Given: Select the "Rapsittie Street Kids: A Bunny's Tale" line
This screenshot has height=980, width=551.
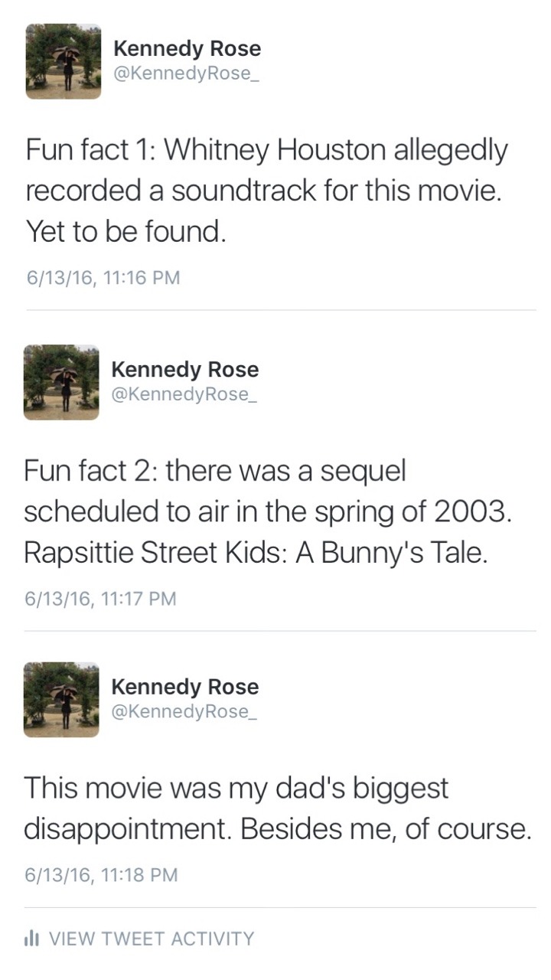Looking at the screenshot, I should click(255, 551).
